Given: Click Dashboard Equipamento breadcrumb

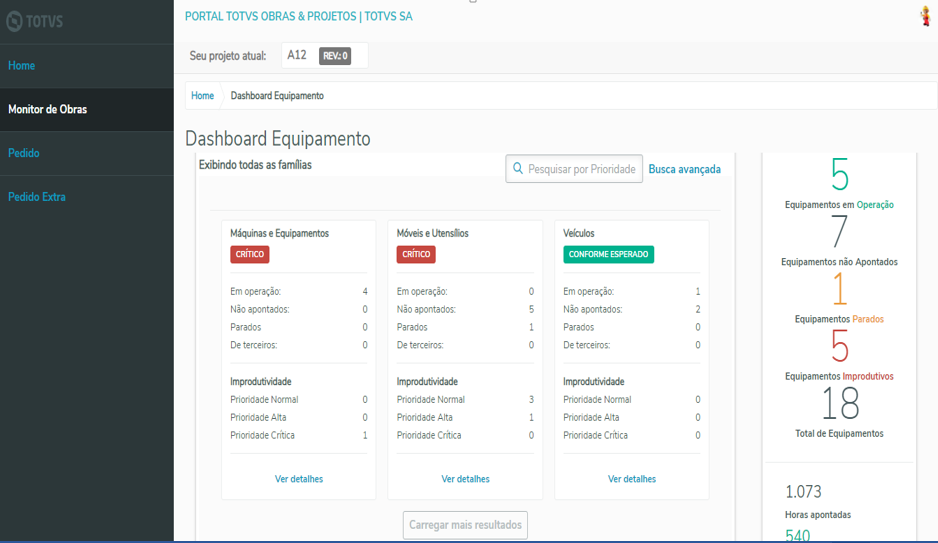Looking at the screenshot, I should 277,96.
